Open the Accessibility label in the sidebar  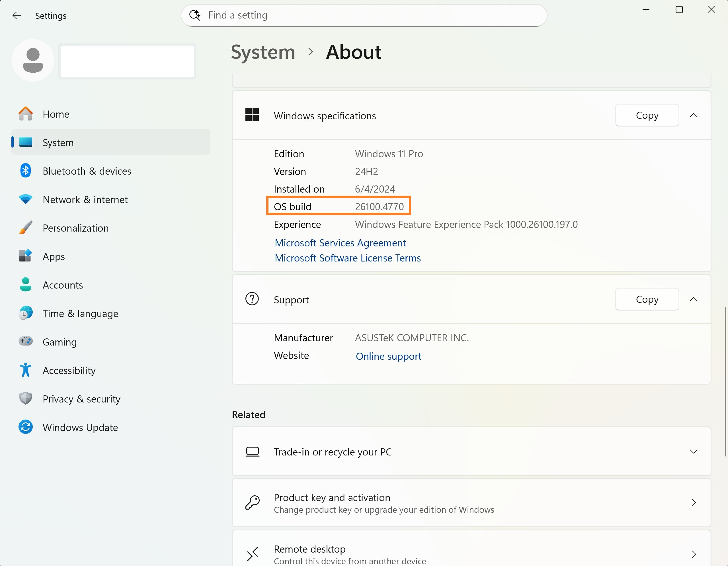[x=69, y=371]
